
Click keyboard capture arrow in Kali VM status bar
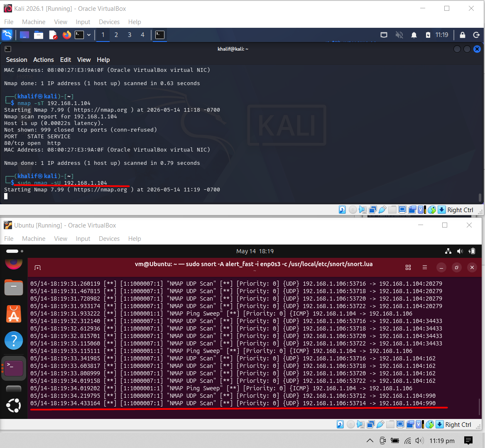tap(442, 210)
